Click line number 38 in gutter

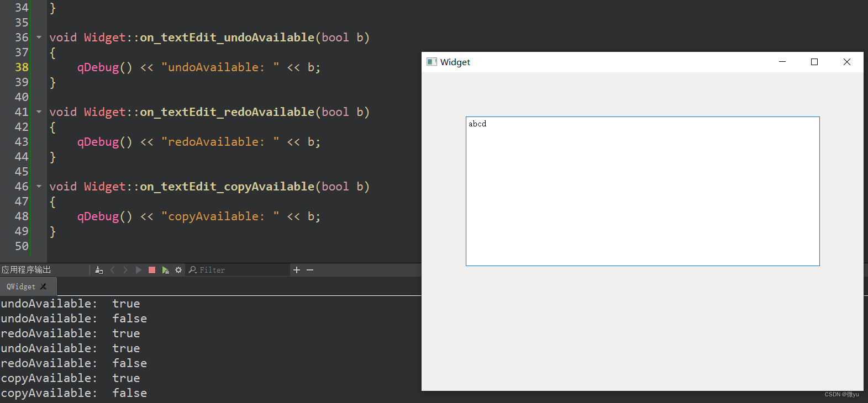click(x=22, y=67)
